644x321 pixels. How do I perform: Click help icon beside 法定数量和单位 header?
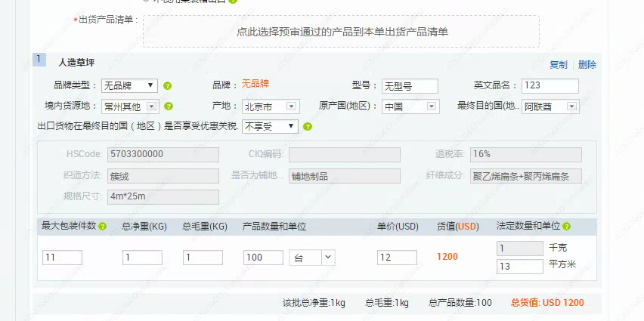pyautogui.click(x=566, y=227)
